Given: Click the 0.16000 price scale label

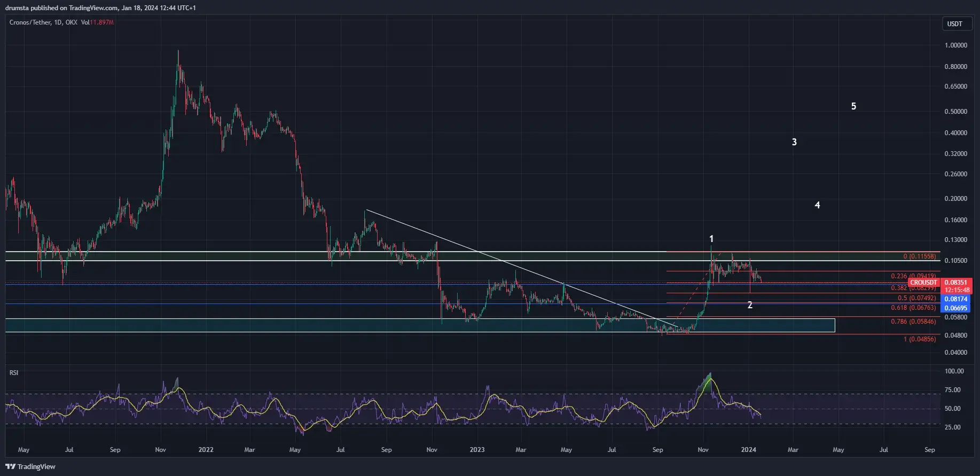Looking at the screenshot, I should [956, 220].
